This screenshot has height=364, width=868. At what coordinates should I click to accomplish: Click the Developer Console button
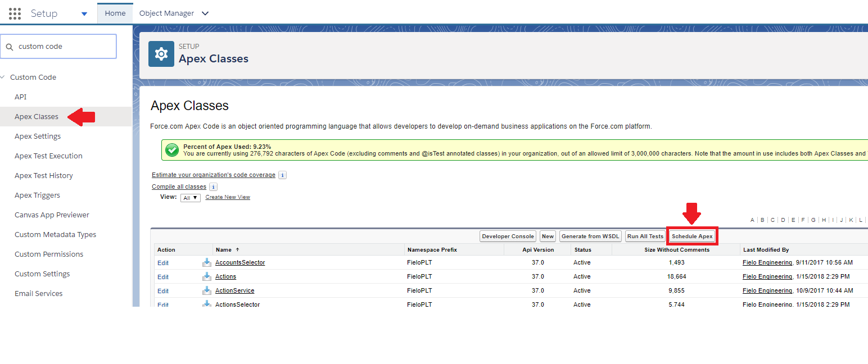508,236
